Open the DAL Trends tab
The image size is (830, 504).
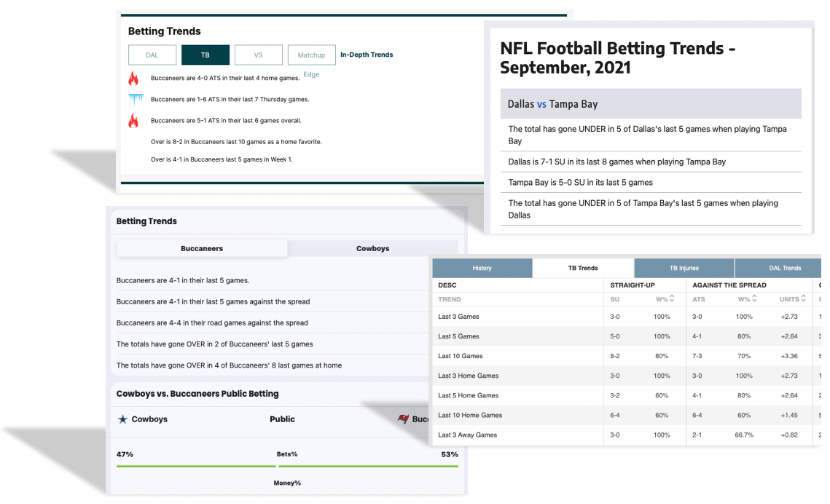pos(784,268)
